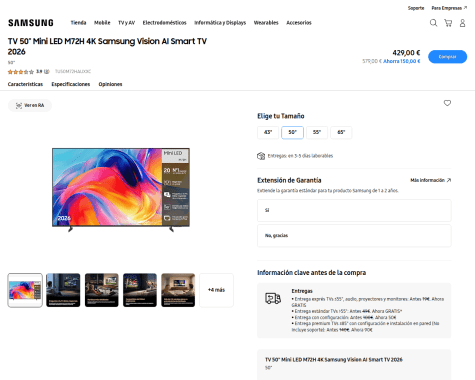Image resolution: width=475 pixels, height=380 pixels.
Task: Open the Wearables menu
Action: tap(266, 23)
